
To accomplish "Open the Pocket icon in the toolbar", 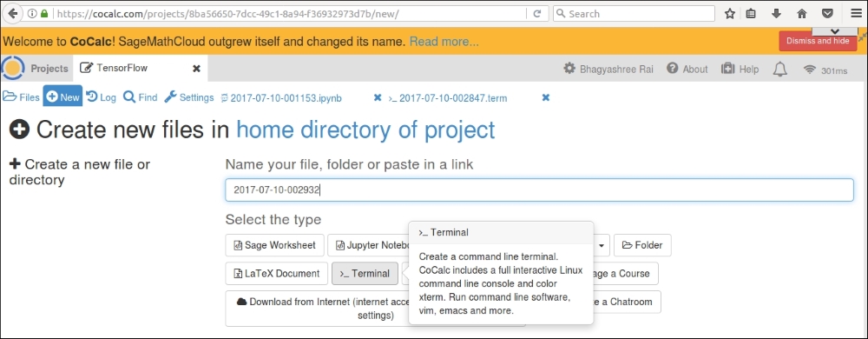I will pos(827,13).
